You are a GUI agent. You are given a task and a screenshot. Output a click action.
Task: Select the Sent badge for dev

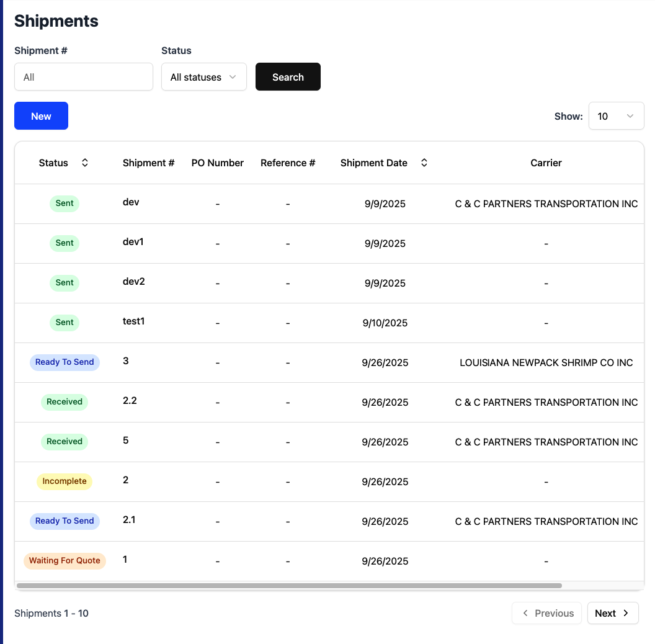[x=65, y=203]
